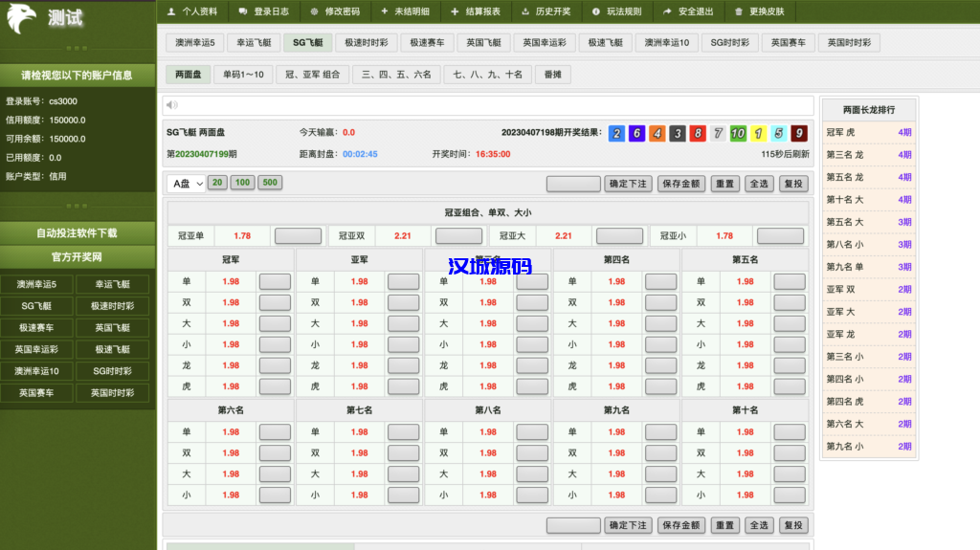Click the top 保存金额 button
The image size is (980, 550).
[681, 184]
